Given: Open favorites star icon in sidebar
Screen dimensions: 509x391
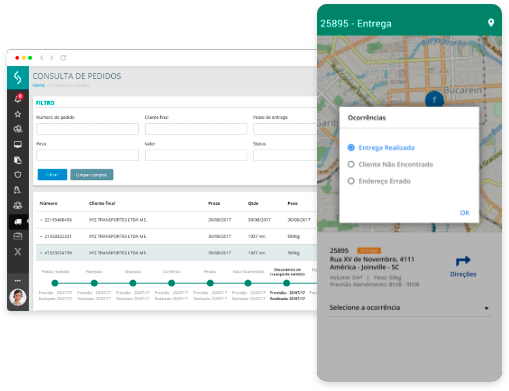Looking at the screenshot, I should [18, 114].
